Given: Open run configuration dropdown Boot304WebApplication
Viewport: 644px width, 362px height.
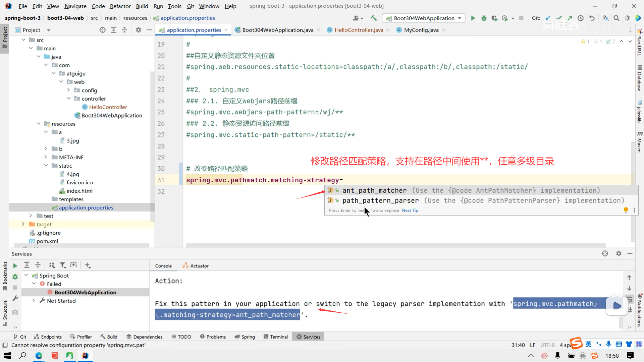Looking at the screenshot, I should pos(424,18).
